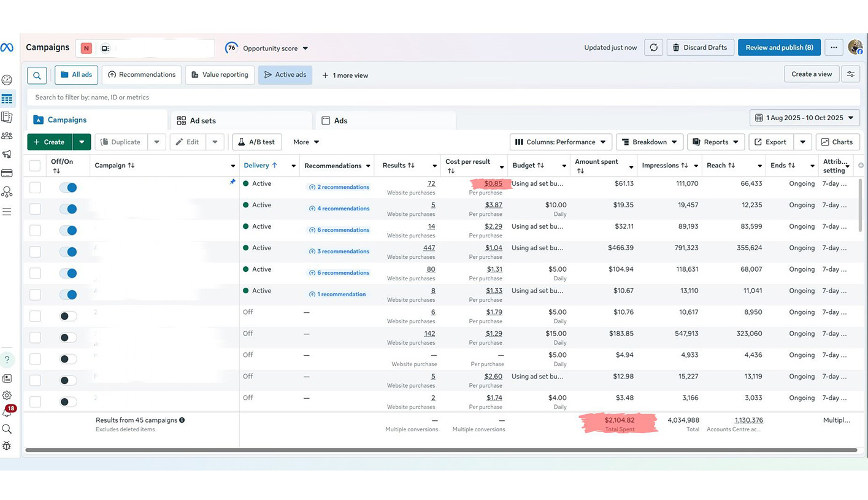This screenshot has height=500, width=868.
Task: Turn on the campaign with 142 results
Action: coord(68,337)
